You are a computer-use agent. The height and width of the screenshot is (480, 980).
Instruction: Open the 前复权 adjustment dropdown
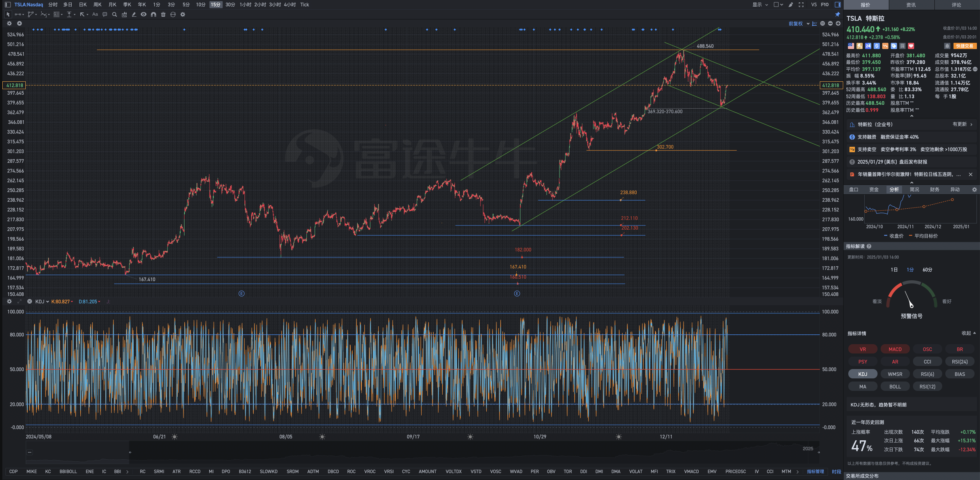799,24
